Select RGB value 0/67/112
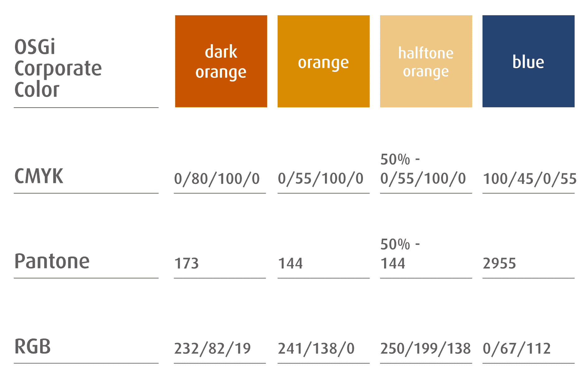The height and width of the screenshot is (383, 588). click(x=517, y=348)
